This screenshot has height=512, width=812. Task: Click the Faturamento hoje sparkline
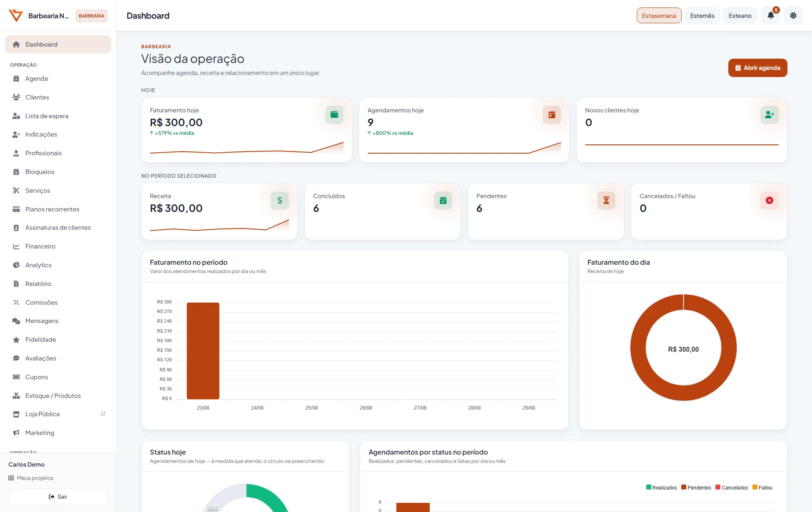coord(247,148)
